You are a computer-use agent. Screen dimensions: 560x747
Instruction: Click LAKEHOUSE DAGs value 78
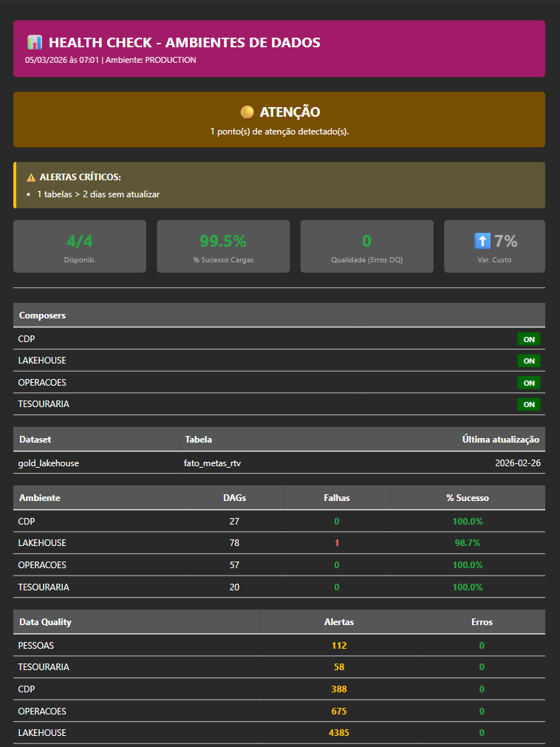pos(234,543)
